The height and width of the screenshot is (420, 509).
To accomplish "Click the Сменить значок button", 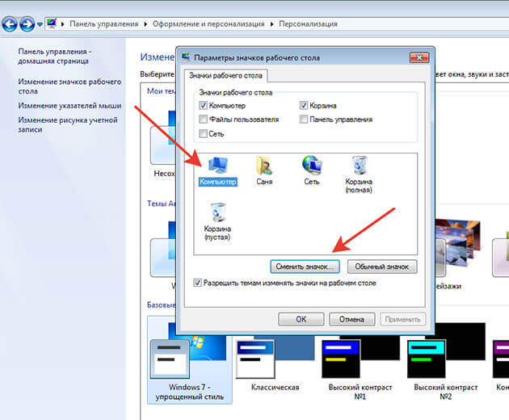I will coord(305,267).
